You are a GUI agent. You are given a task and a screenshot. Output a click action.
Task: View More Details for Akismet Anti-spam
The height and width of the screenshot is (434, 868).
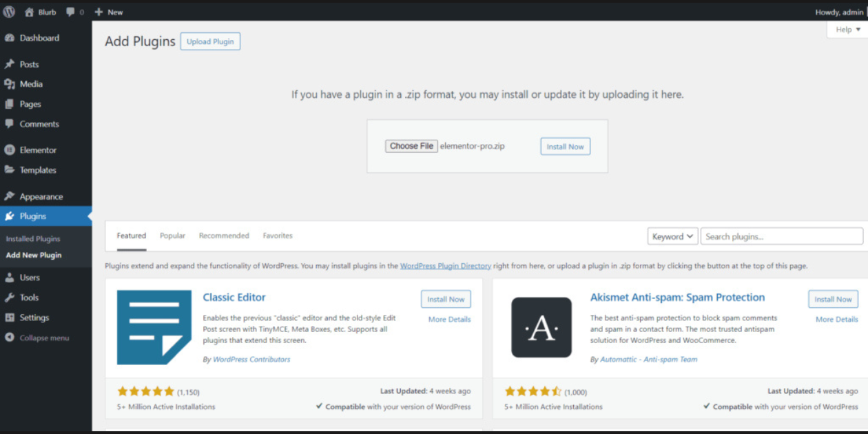(837, 320)
